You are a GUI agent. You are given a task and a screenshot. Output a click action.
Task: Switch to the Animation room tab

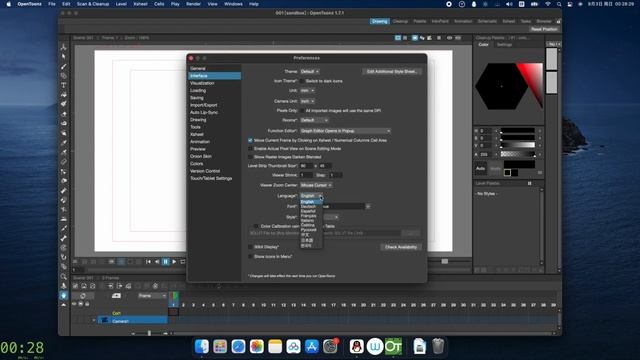(463, 21)
